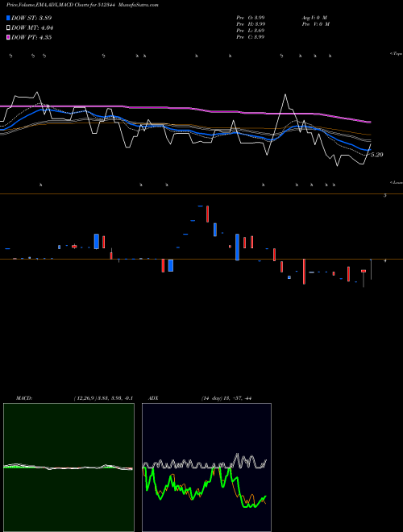The image size is (403, 532).
Task: Click the magenta DOW PT legend swatch
Action: click(x=9, y=38)
